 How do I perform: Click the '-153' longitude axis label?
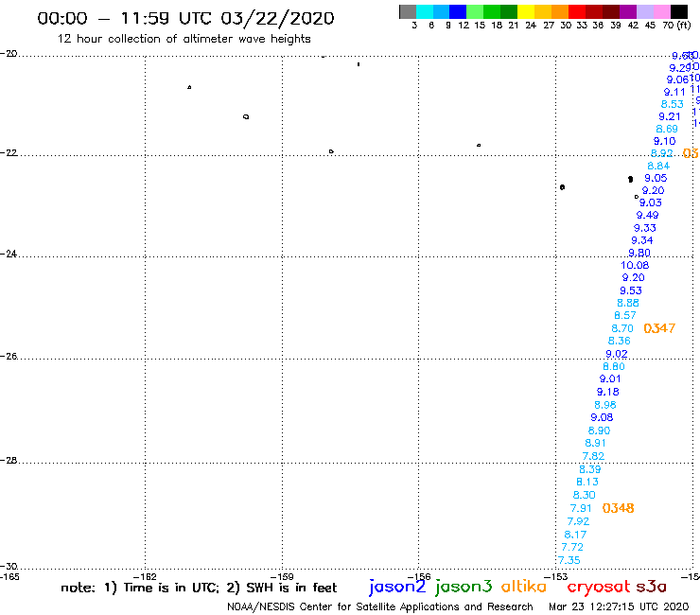(556, 576)
